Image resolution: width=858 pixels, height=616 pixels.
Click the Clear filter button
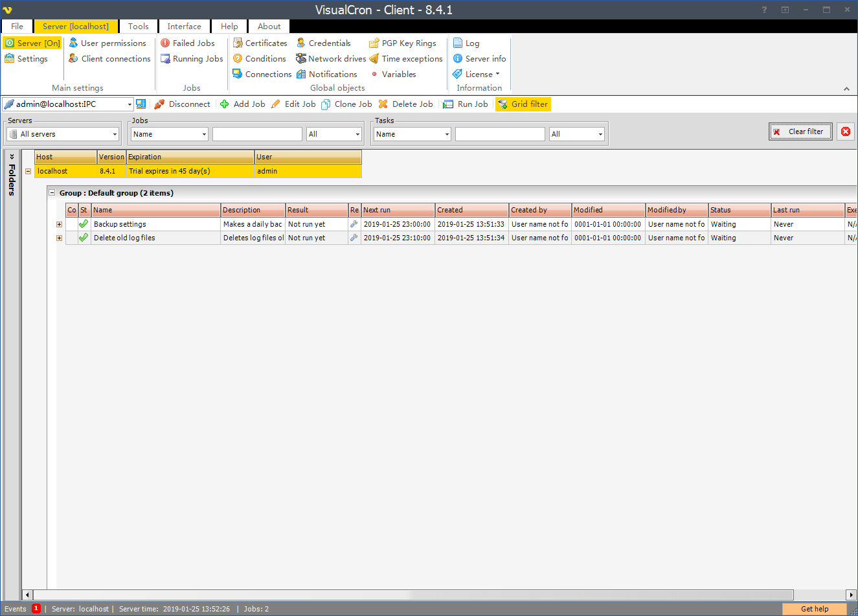click(x=800, y=131)
